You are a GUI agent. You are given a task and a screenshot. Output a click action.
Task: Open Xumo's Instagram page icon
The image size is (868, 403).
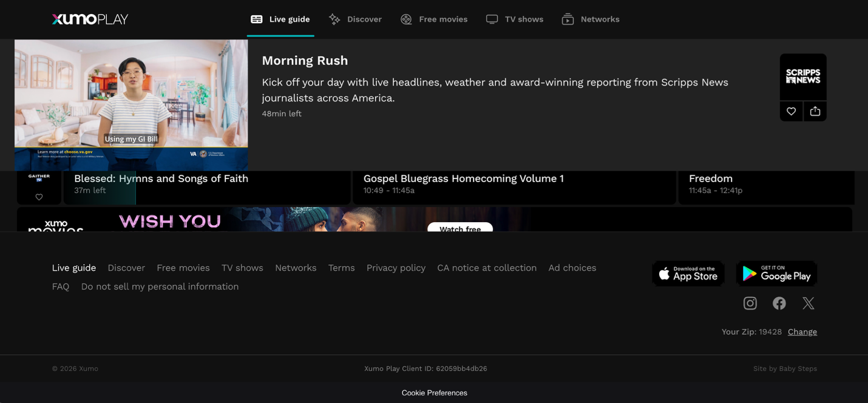pyautogui.click(x=750, y=303)
